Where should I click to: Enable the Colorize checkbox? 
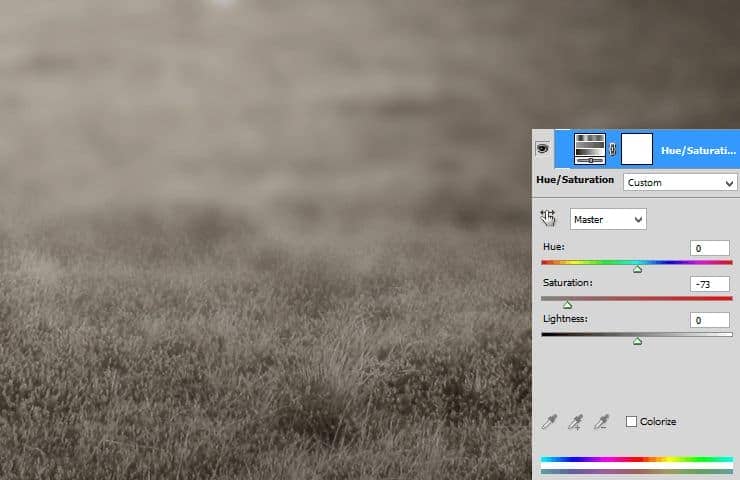(631, 421)
